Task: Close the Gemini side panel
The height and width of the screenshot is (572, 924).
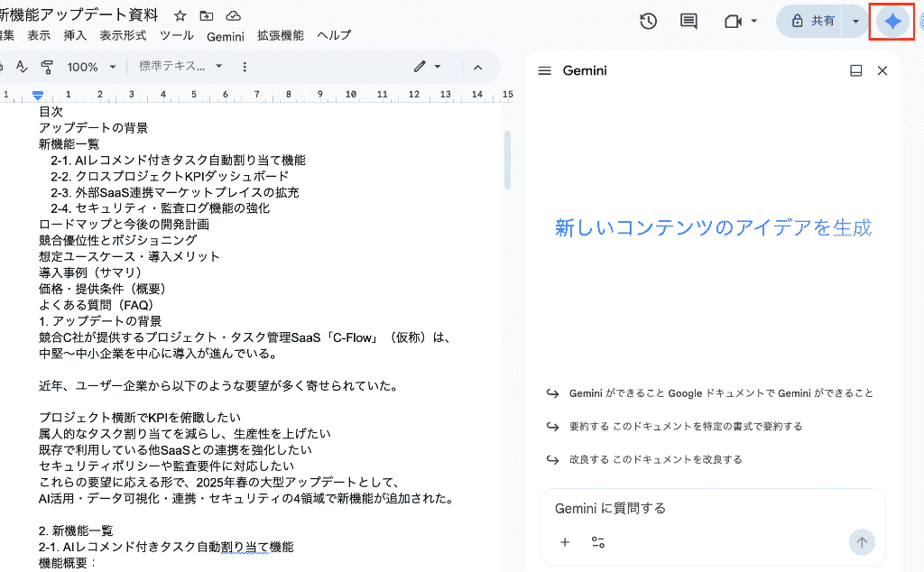Action: 882,70
